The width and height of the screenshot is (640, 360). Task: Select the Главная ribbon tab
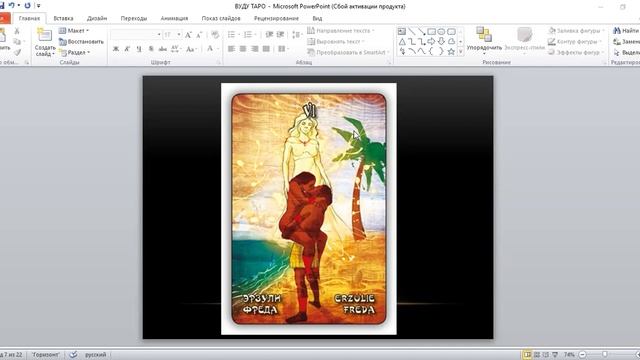(29, 18)
